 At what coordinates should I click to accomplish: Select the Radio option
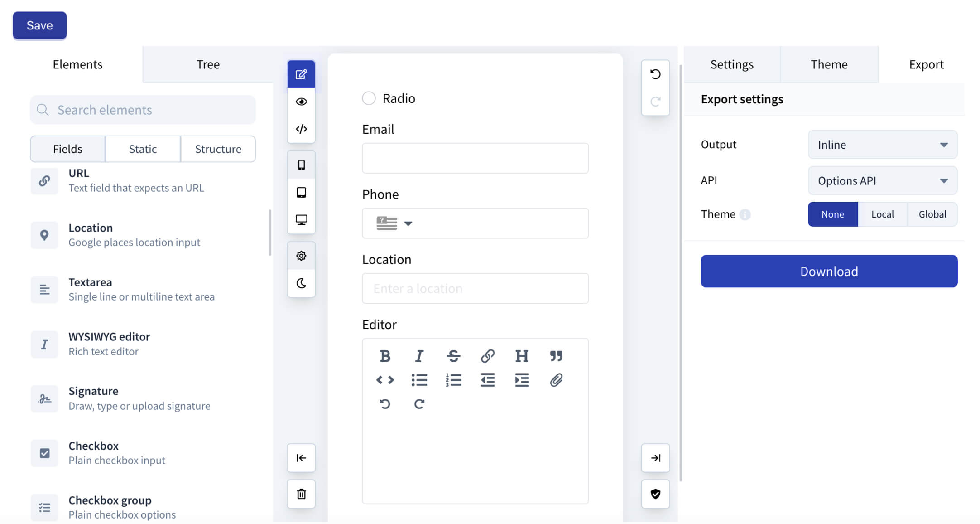pos(369,98)
